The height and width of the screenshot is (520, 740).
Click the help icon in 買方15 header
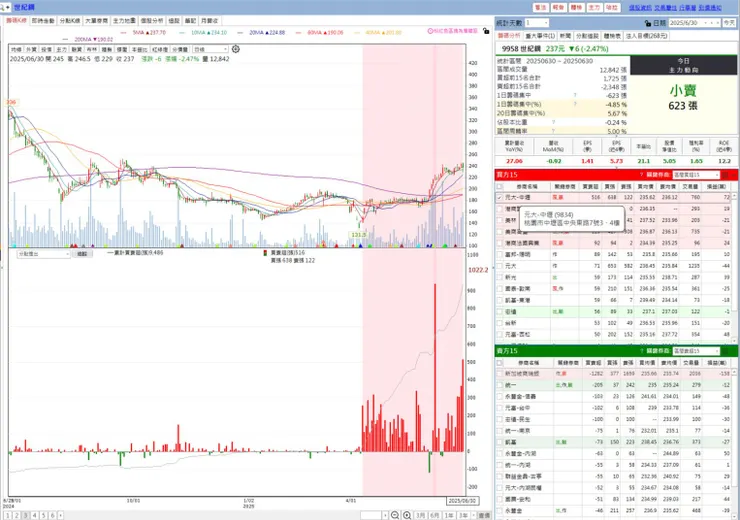[641, 175]
